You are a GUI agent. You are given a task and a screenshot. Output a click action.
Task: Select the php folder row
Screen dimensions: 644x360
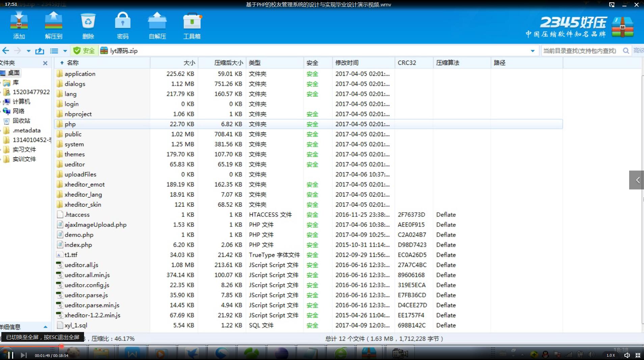308,124
